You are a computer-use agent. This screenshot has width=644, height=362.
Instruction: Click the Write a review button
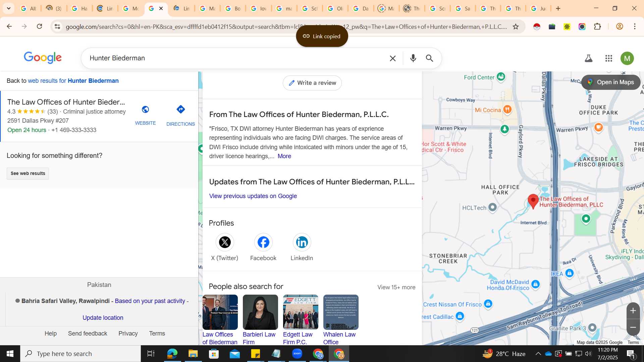pyautogui.click(x=312, y=83)
